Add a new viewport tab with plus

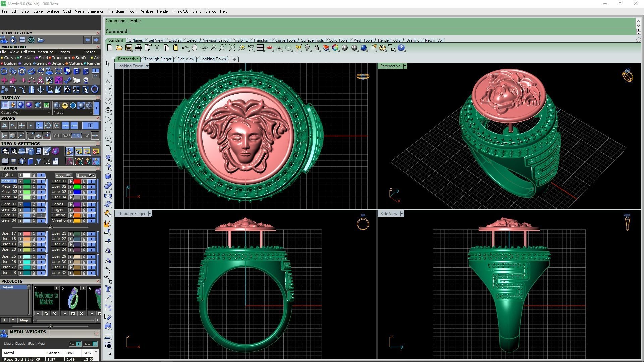point(234,59)
